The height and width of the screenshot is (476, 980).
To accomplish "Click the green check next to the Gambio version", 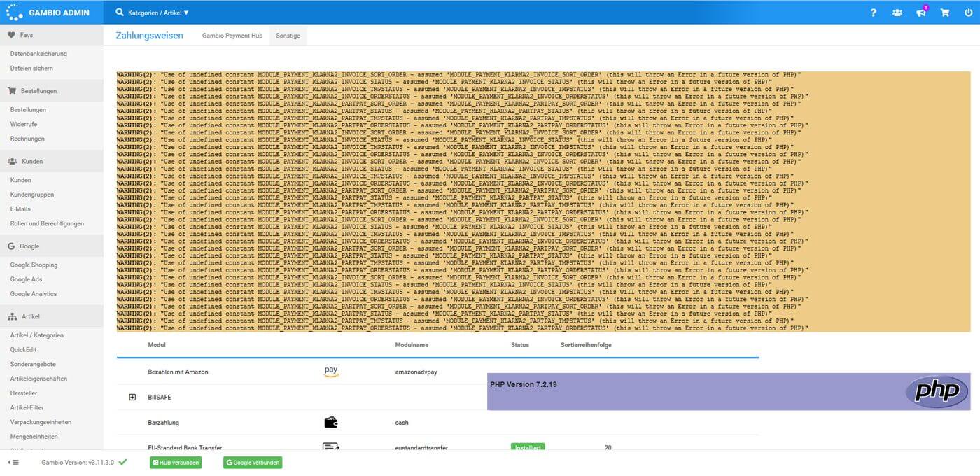I will click(x=122, y=462).
